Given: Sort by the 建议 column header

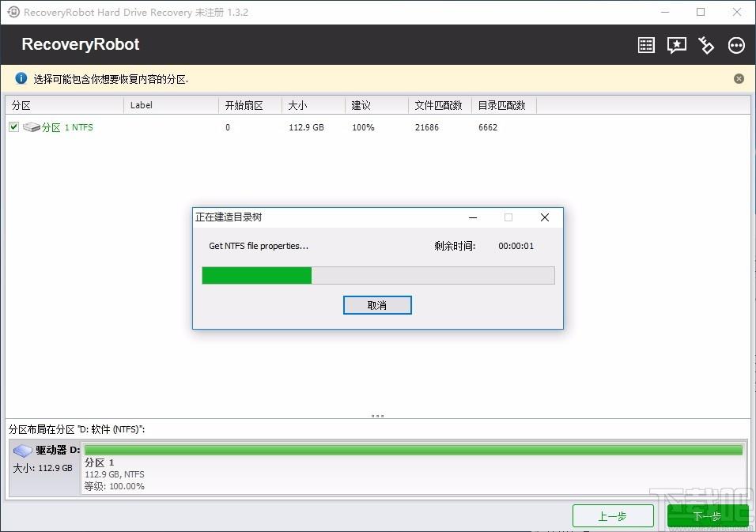Looking at the screenshot, I should 376,105.
